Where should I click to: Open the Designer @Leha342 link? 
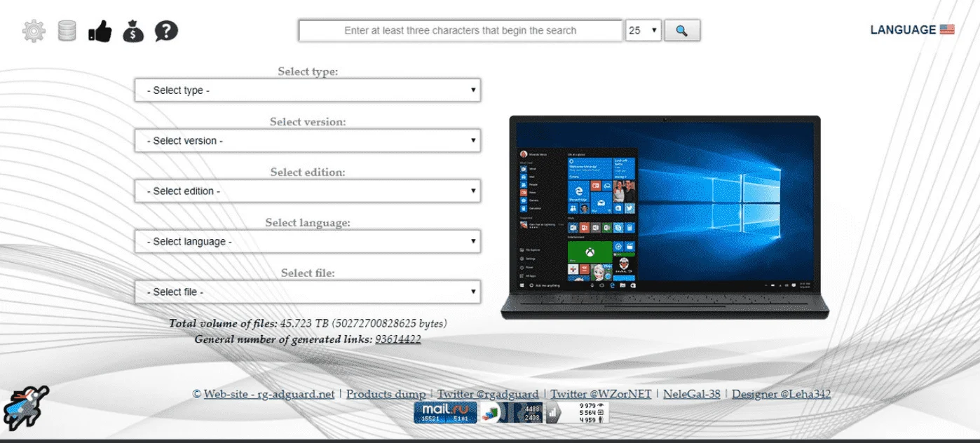(781, 394)
